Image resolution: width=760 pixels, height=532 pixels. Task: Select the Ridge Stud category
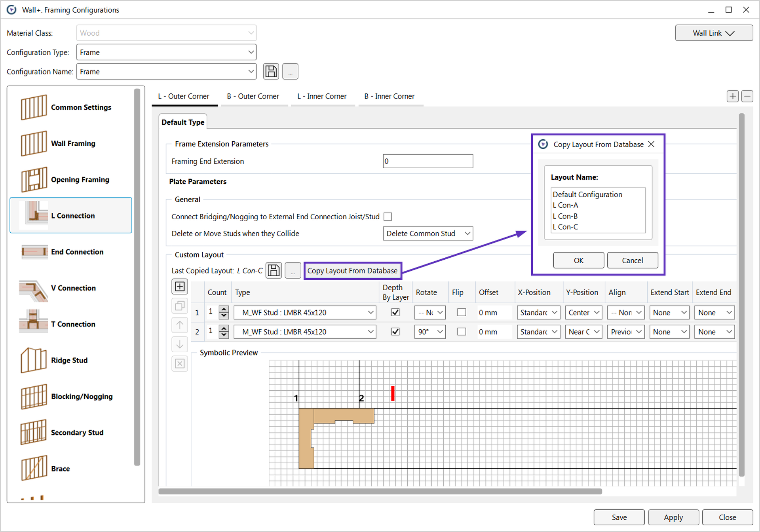(69, 360)
